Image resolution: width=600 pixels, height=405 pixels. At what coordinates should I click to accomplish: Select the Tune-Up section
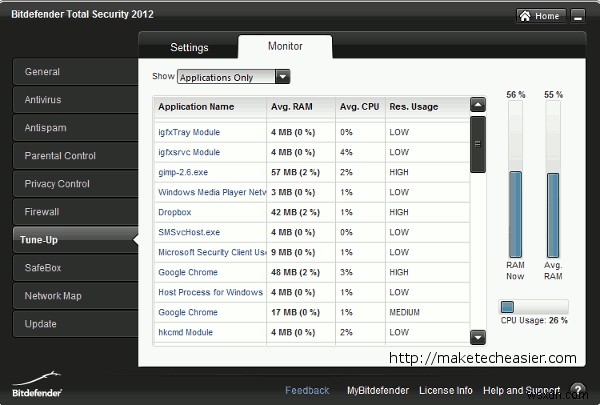pyautogui.click(x=75, y=240)
